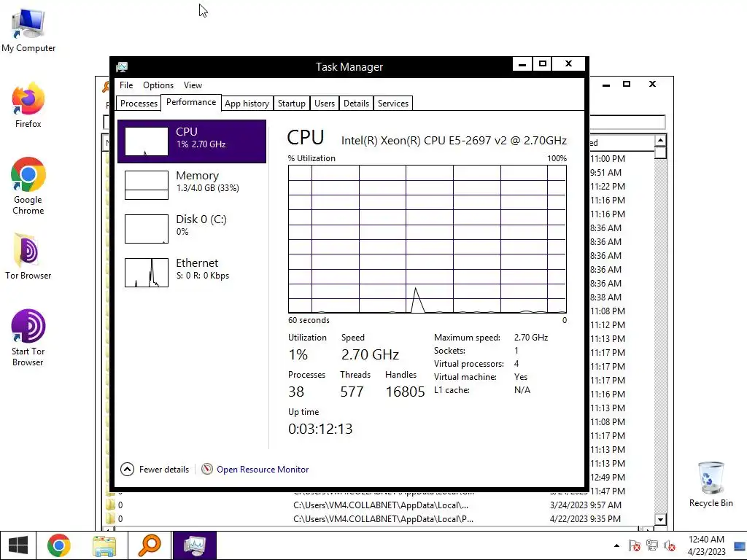Launch Start Tor Browser shortcut
Viewport: 747px width, 560px height.
coord(28,338)
